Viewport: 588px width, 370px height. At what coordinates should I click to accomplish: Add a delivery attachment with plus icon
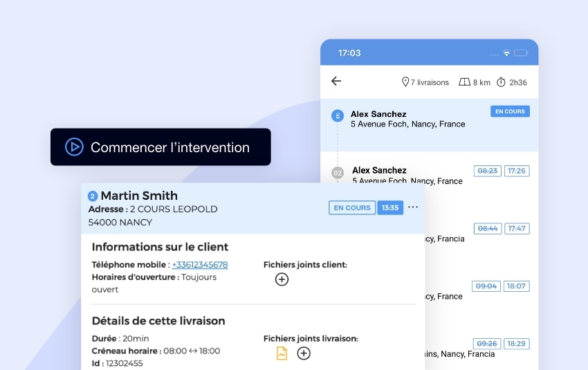click(304, 353)
